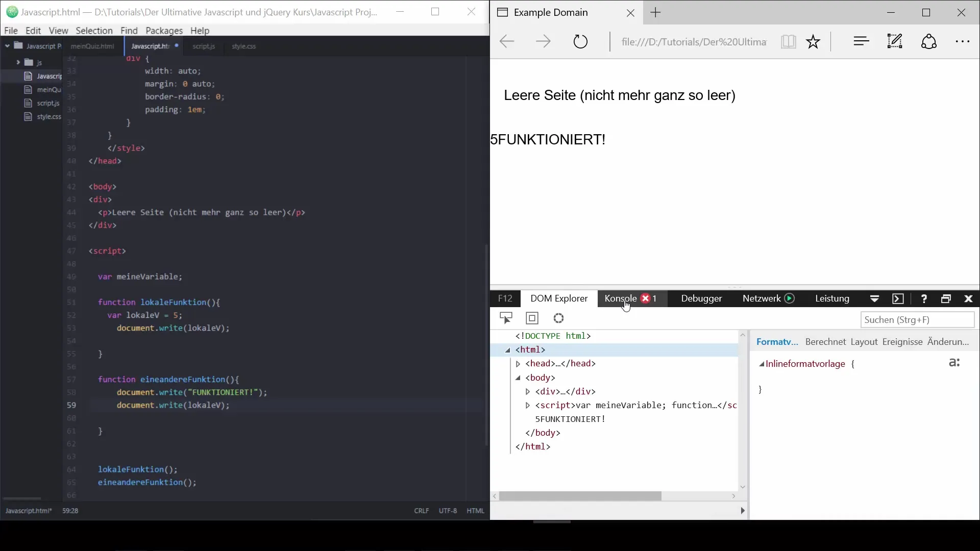Viewport: 980px width, 551px height.
Task: Click DOM explorer horizontal scrollbar
Action: click(x=580, y=496)
